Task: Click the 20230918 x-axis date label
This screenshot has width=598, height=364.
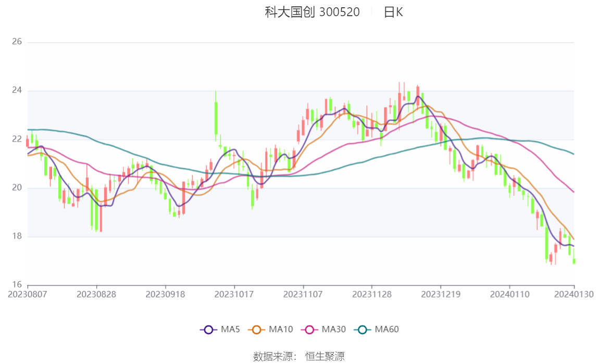Action: click(x=165, y=294)
